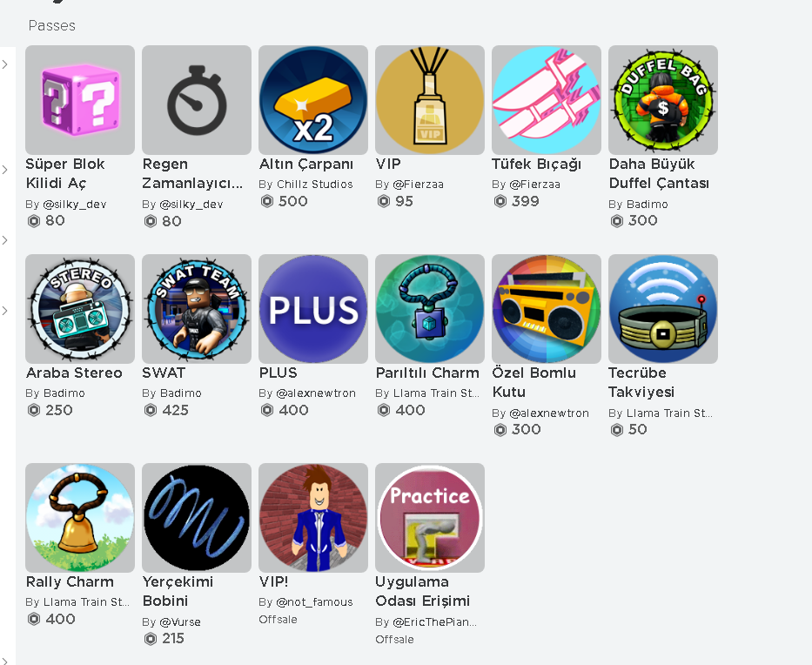Open the Regen Zamanlayıcı stopwatch icon
The width and height of the screenshot is (812, 665).
(197, 100)
